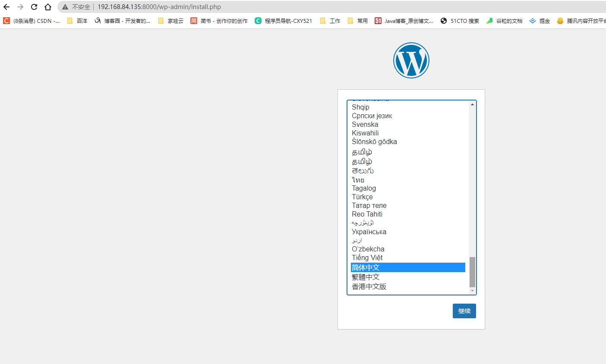
Task: Click the 继续 (Continue) button
Action: click(x=464, y=311)
